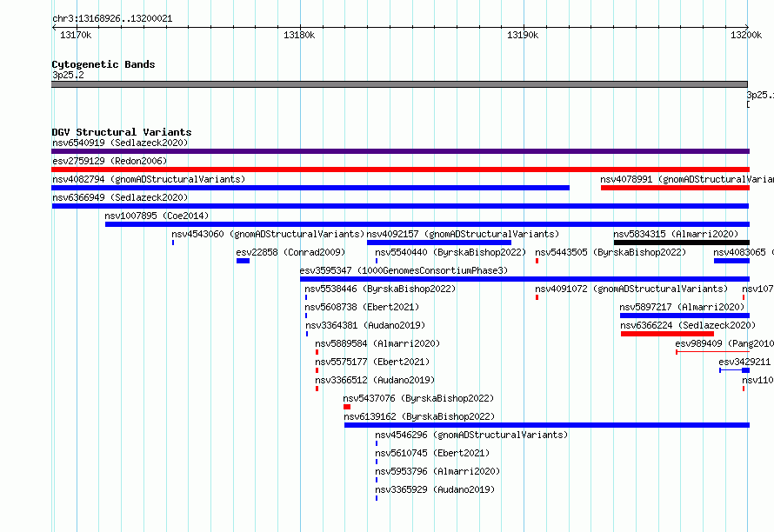Select the nsv5608738 (Ebert2021) label
The width and height of the screenshot is (774, 532).
click(x=362, y=307)
